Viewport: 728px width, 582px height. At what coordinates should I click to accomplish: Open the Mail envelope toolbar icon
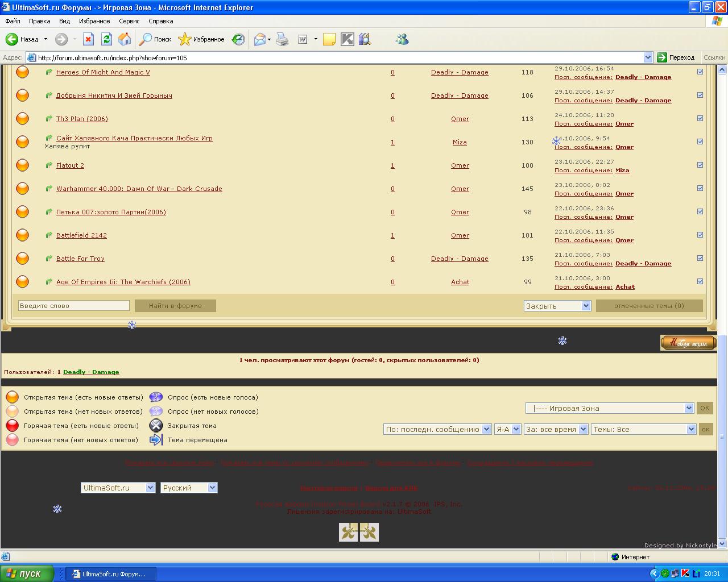click(260, 39)
